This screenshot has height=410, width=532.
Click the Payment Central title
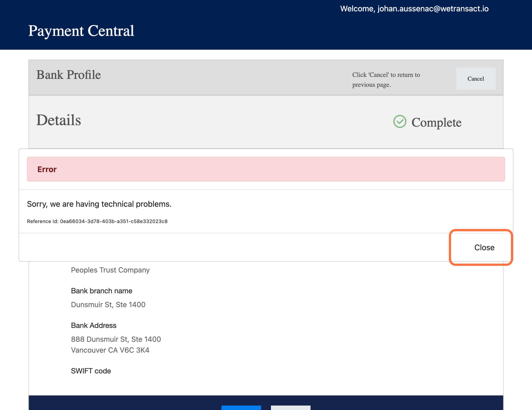coord(81,31)
